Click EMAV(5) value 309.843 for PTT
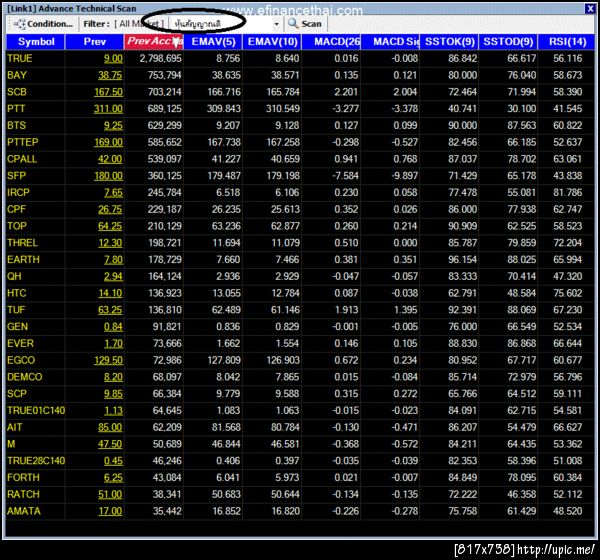Screen dimensions: 600x560 tap(224, 109)
